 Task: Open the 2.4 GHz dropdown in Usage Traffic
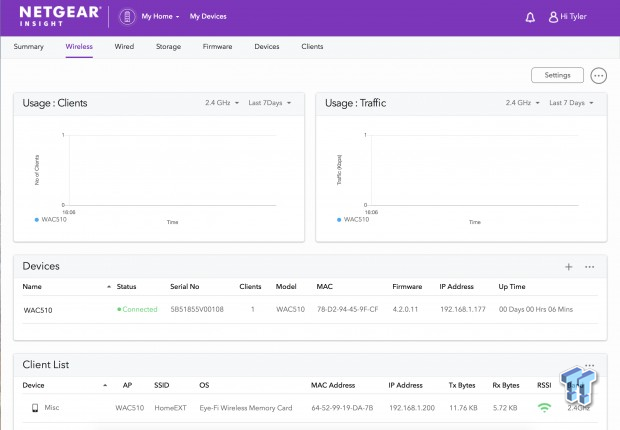(x=522, y=103)
